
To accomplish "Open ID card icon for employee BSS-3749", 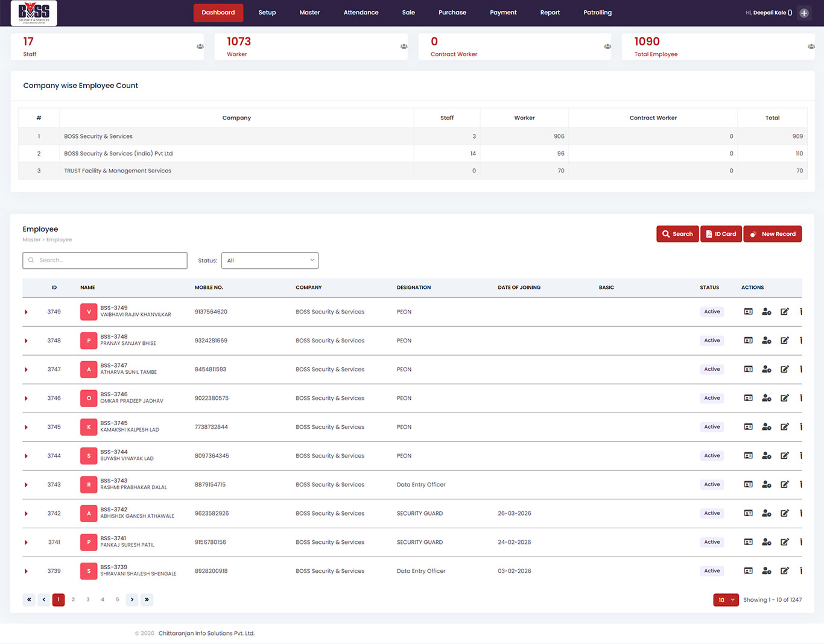I will point(748,312).
